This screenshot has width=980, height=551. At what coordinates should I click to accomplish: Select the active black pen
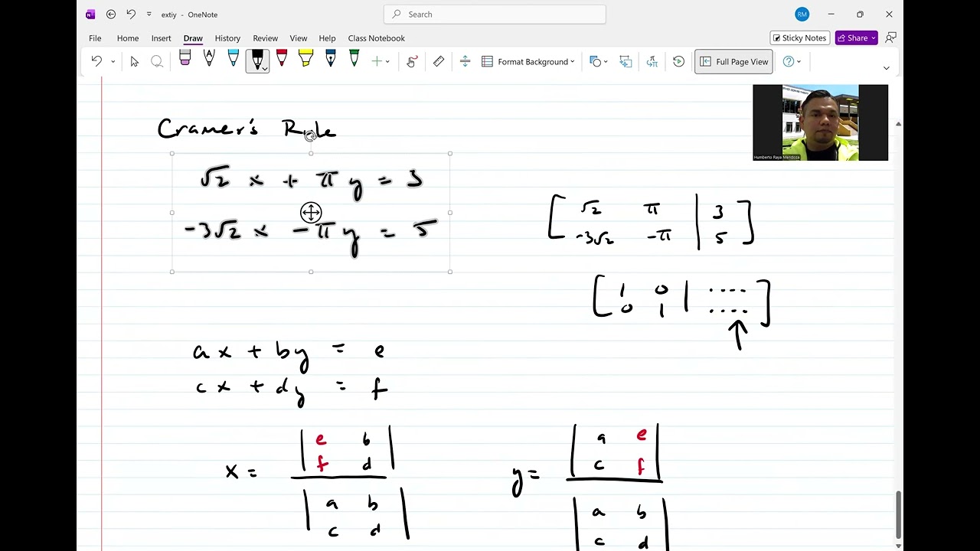257,60
